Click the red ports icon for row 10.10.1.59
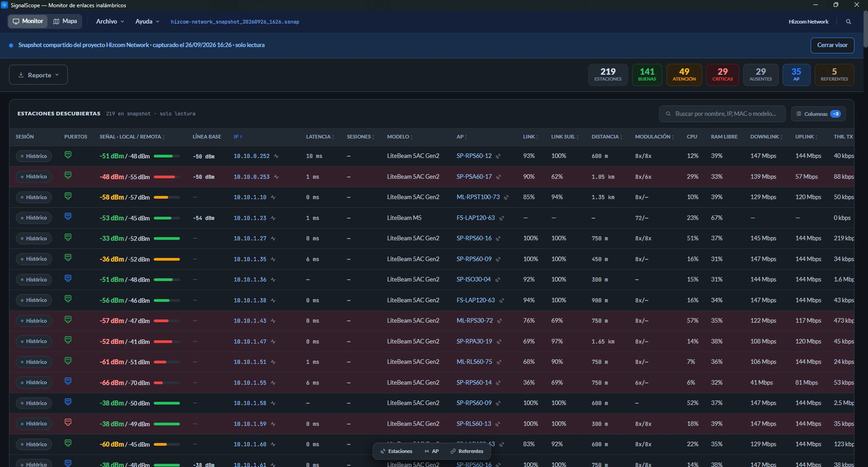The image size is (868, 467). 68,422
